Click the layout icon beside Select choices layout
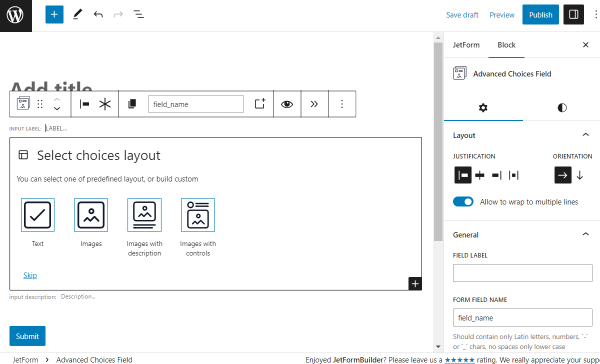The height and width of the screenshot is (364, 600). [23, 155]
